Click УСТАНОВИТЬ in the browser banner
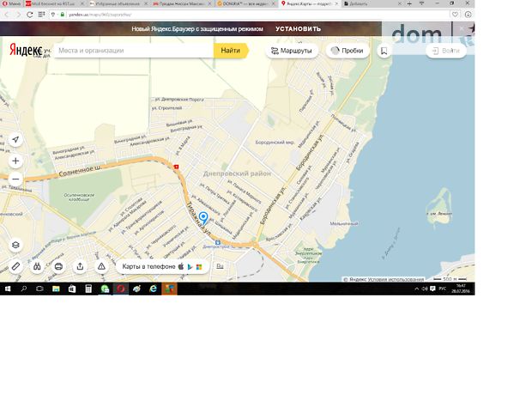 pyautogui.click(x=299, y=29)
